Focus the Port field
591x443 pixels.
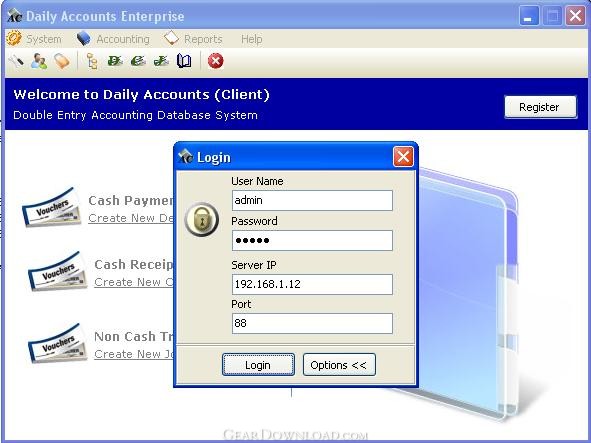click(x=312, y=323)
